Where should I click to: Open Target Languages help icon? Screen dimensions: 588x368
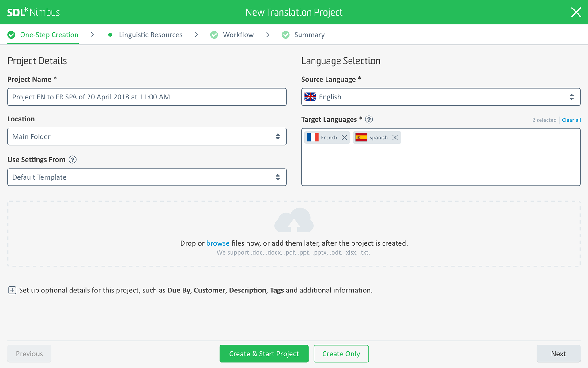[x=369, y=120]
